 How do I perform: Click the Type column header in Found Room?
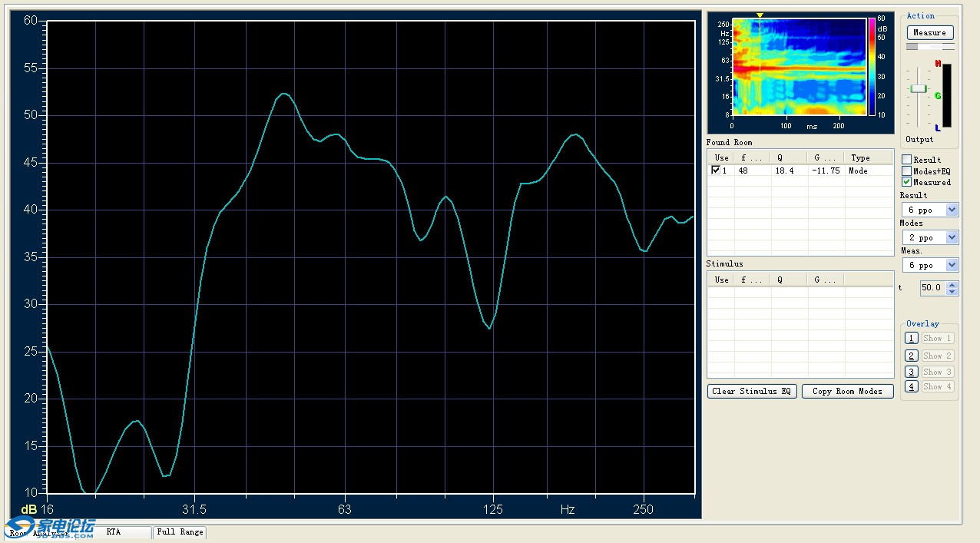[868, 158]
